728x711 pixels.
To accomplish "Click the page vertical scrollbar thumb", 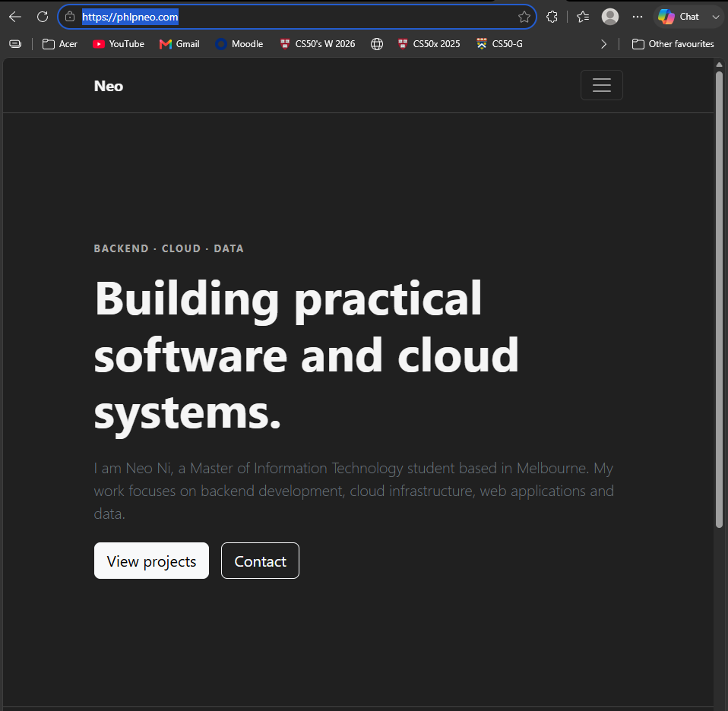I will click(x=719, y=299).
